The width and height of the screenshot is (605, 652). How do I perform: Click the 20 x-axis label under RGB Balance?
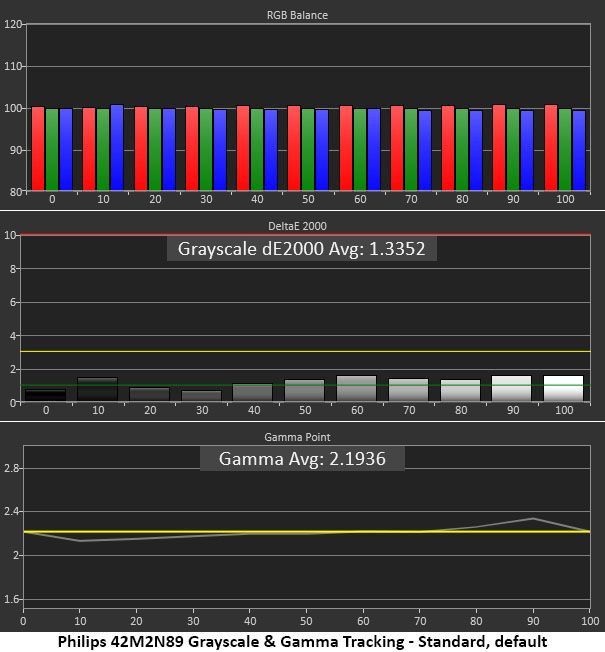[x=155, y=199]
